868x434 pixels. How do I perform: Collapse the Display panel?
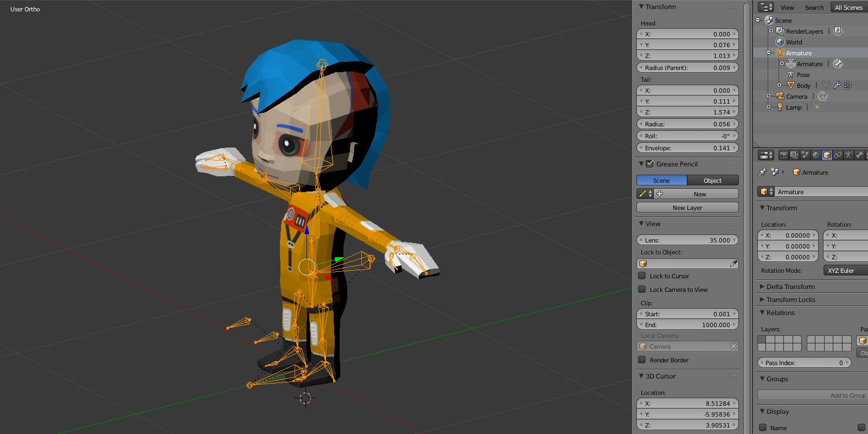click(762, 411)
